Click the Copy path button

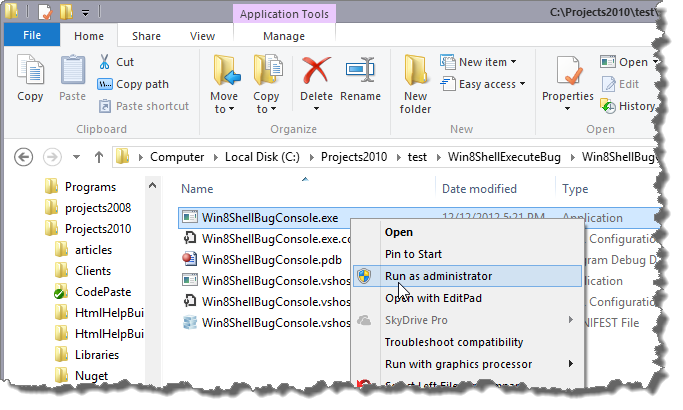(142, 84)
